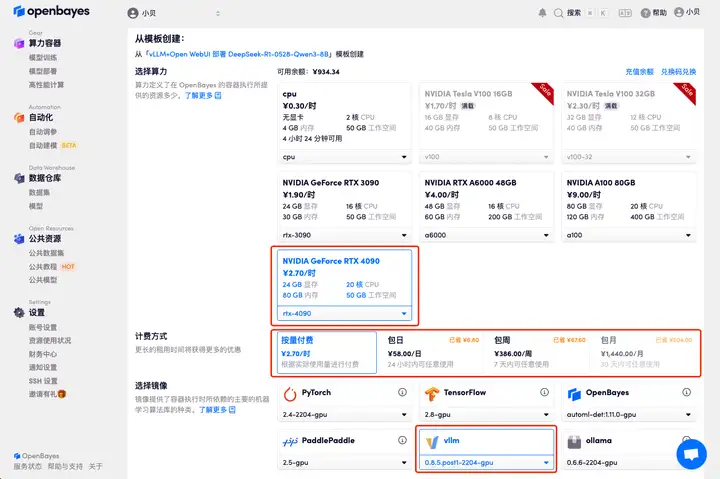Click the ollama logo
Image resolution: width=720 pixels, height=479 pixels.
tap(574, 442)
